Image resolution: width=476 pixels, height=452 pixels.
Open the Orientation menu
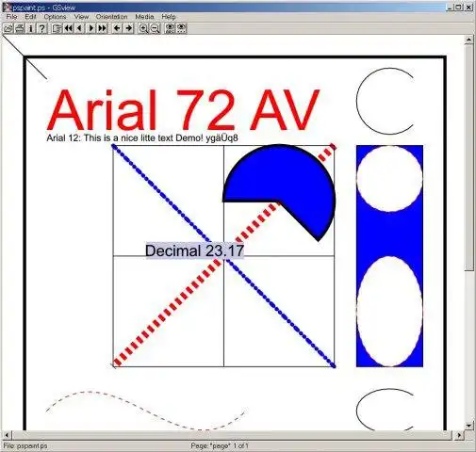(x=111, y=17)
